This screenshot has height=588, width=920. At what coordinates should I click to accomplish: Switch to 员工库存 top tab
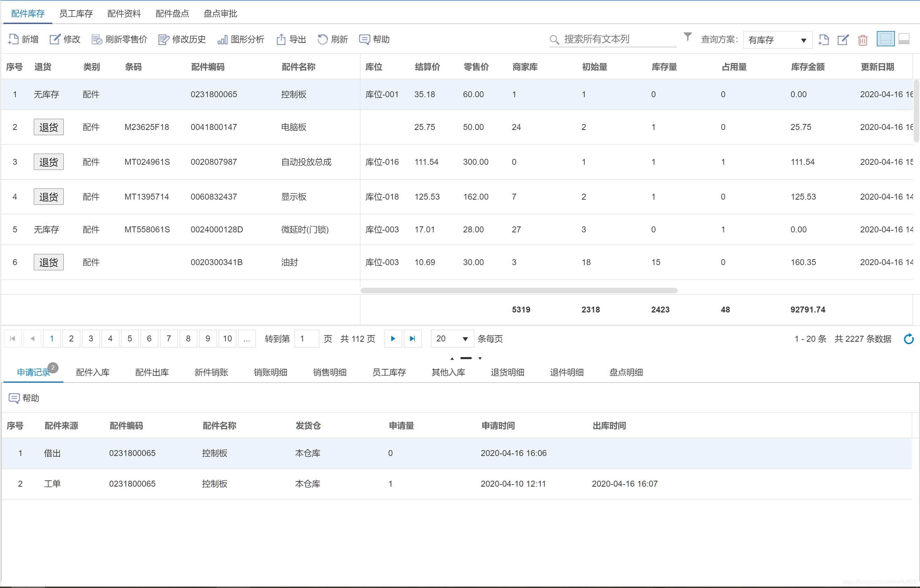(x=76, y=14)
